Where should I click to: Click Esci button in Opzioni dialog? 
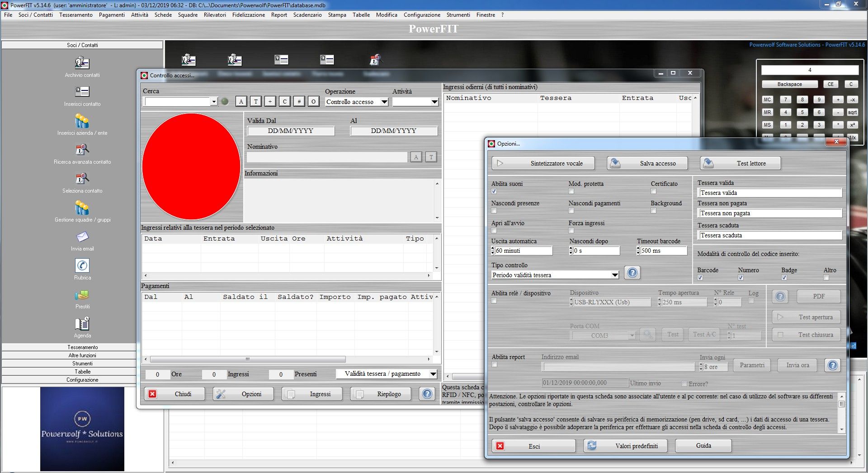coord(533,446)
